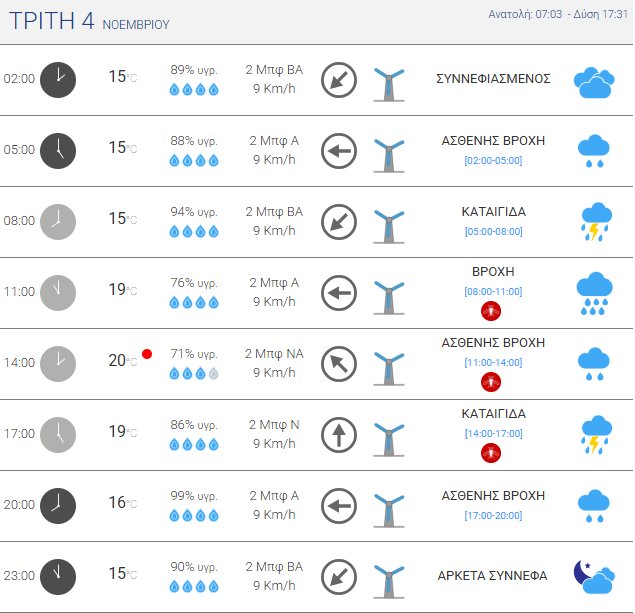The image size is (635, 613).
Task: Click the 99% humidity value at 20:00
Action: tap(194, 495)
